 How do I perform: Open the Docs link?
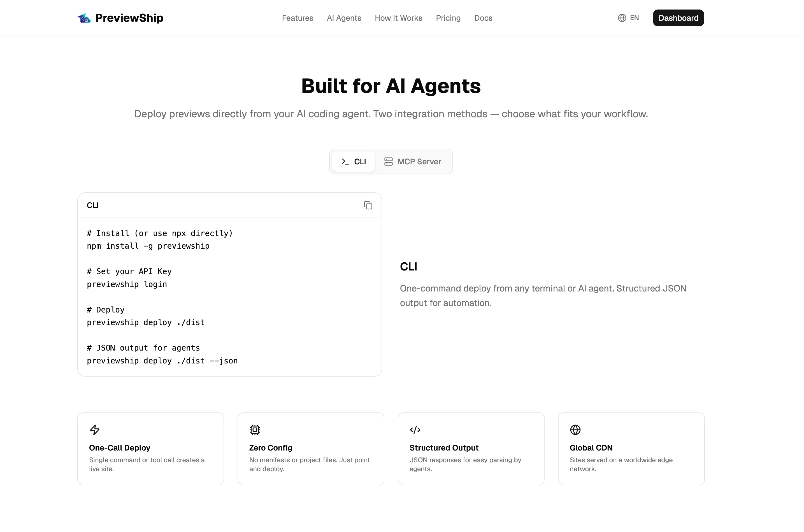(483, 18)
